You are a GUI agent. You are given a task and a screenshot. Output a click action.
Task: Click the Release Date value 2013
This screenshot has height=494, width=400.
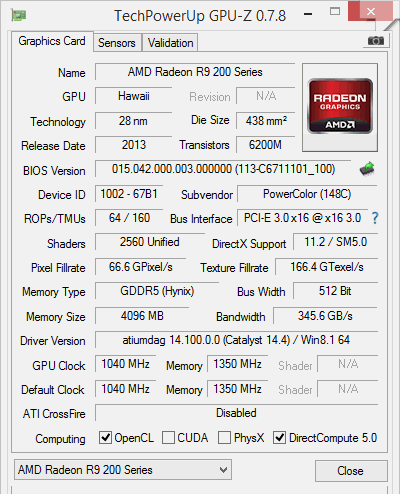click(134, 145)
